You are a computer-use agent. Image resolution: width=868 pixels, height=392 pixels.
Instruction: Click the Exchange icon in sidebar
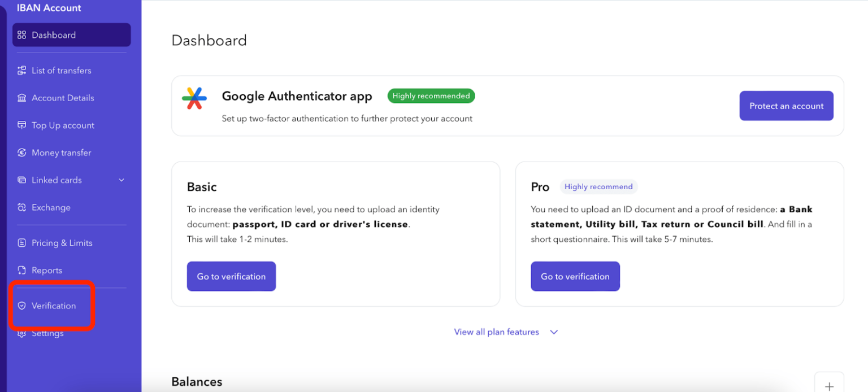22,208
